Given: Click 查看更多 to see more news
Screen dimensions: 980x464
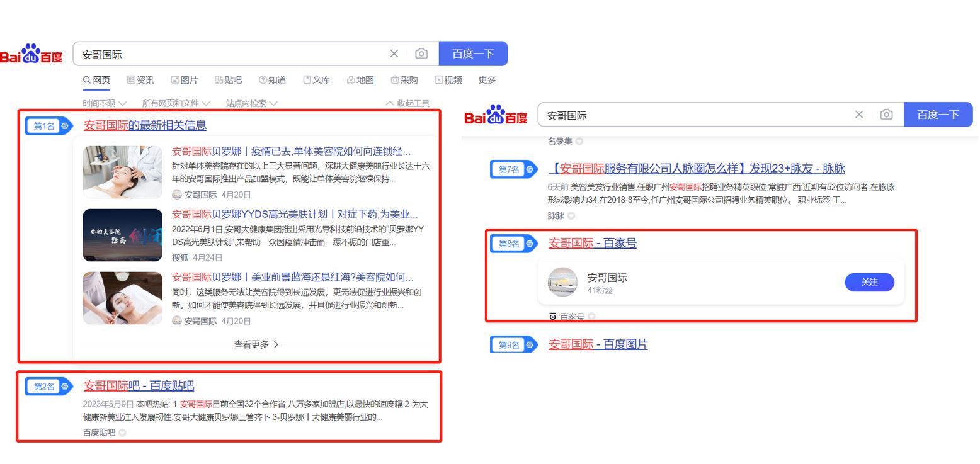Looking at the screenshot, I should click(x=256, y=344).
